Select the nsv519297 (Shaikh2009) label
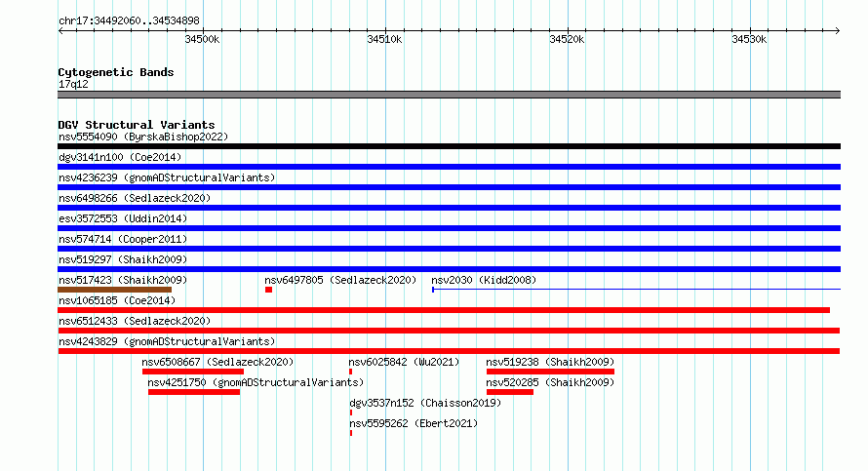The width and height of the screenshot is (868, 471). coord(123,259)
